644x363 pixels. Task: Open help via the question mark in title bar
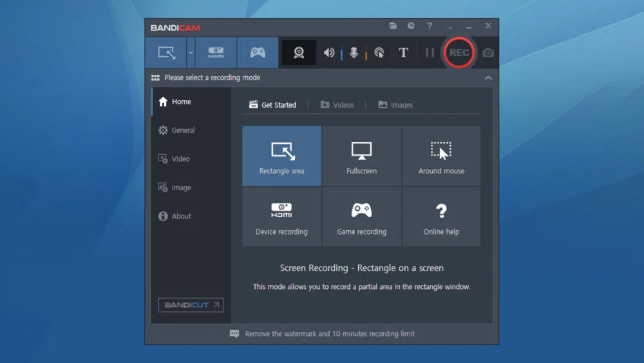(429, 26)
